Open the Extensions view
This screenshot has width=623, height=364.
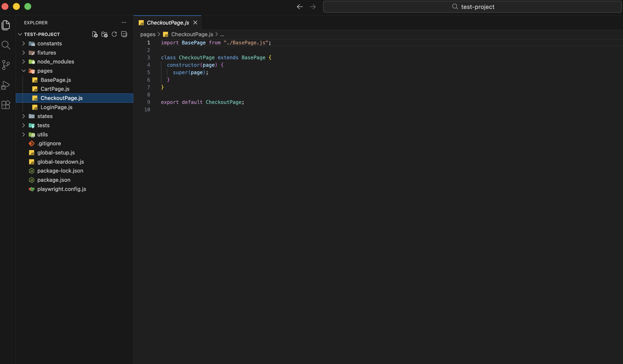pos(6,105)
